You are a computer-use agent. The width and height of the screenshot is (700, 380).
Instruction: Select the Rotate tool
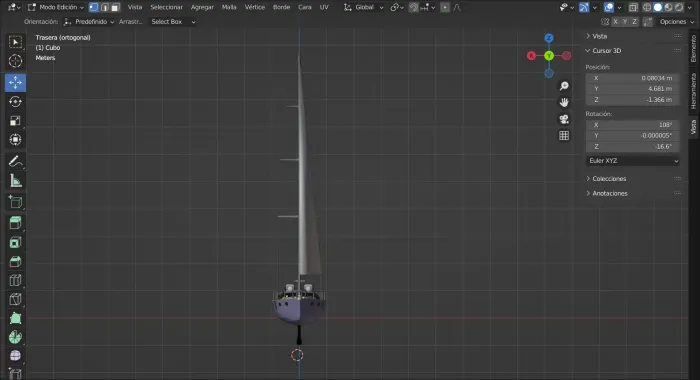15,102
